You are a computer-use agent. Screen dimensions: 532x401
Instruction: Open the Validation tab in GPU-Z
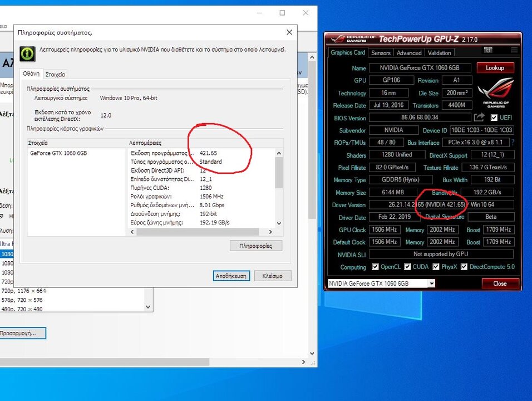pos(439,53)
